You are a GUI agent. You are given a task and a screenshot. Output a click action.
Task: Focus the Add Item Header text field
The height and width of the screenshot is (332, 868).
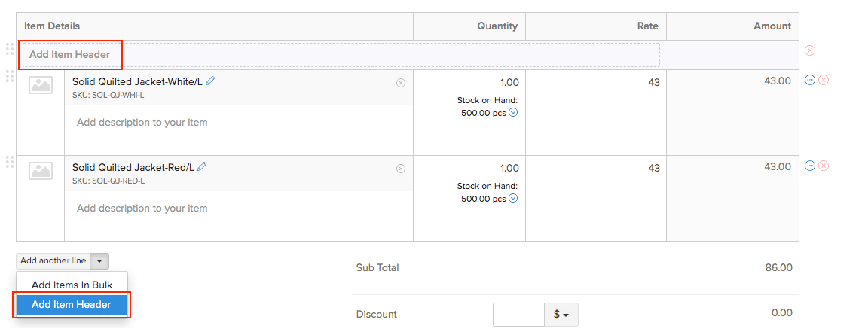[x=341, y=55]
